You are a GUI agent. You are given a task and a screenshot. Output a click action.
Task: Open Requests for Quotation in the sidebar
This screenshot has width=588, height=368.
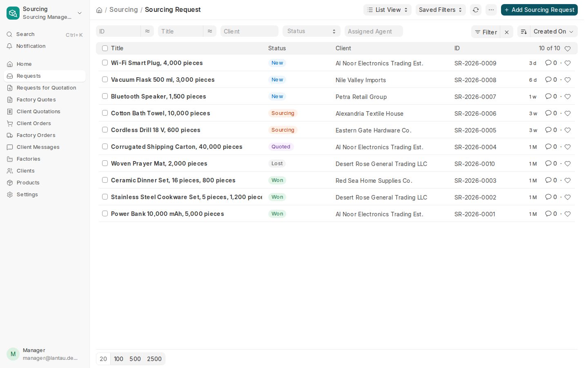(45, 88)
